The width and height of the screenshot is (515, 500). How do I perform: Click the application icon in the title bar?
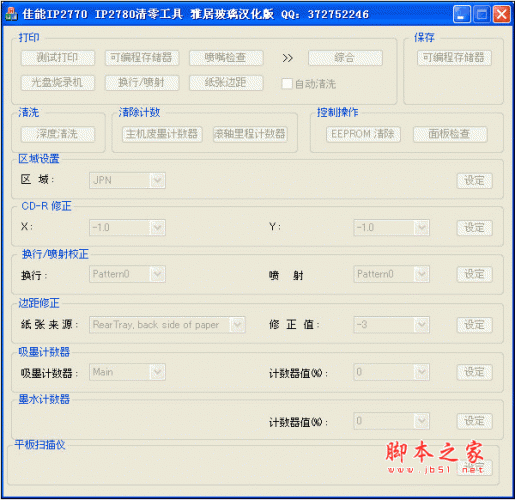[12, 14]
